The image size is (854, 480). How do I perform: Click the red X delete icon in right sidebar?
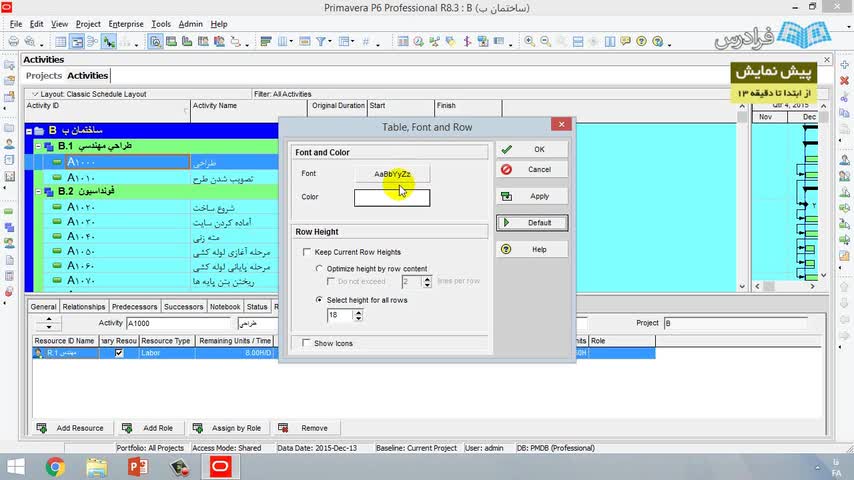coord(844,81)
